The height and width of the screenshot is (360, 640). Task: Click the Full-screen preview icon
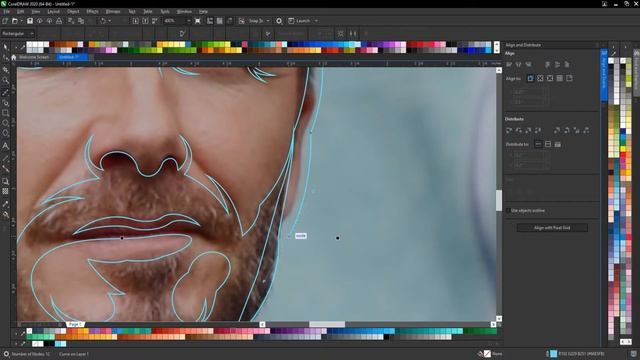198,20
